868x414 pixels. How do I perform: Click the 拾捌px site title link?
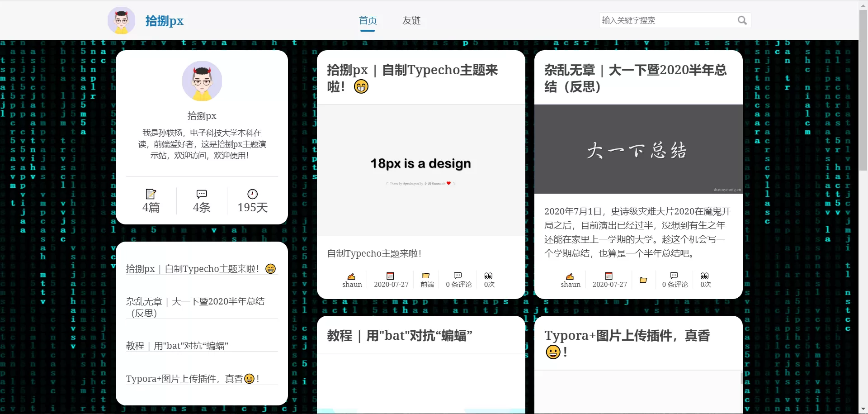click(x=164, y=21)
